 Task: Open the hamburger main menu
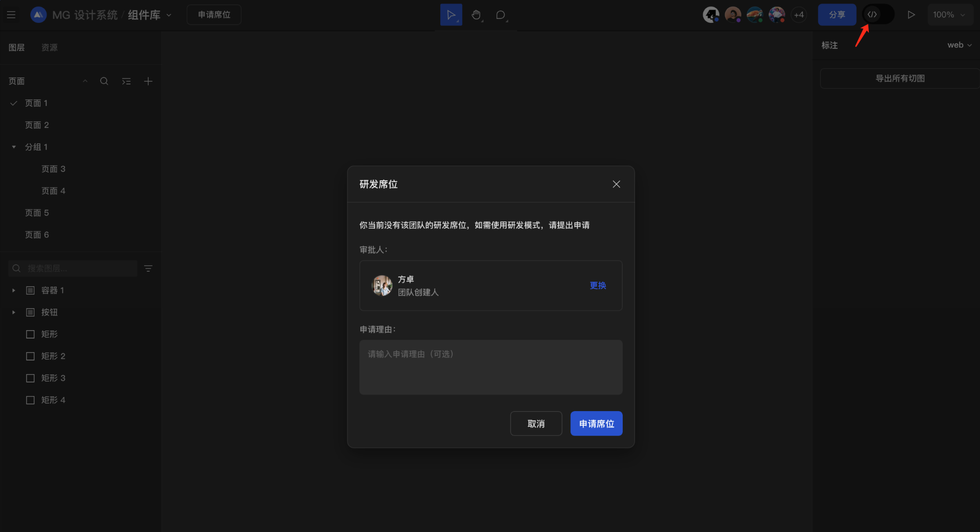[x=11, y=15]
